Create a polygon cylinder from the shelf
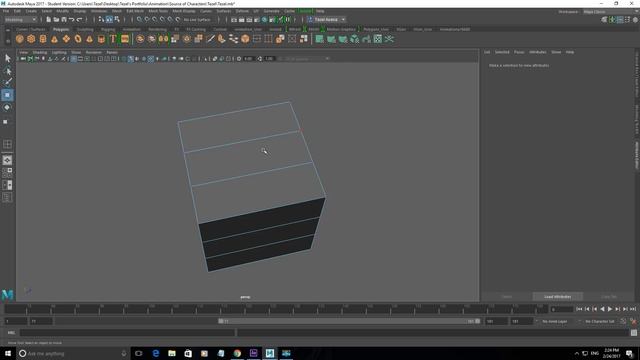 pyautogui.click(x=42, y=39)
